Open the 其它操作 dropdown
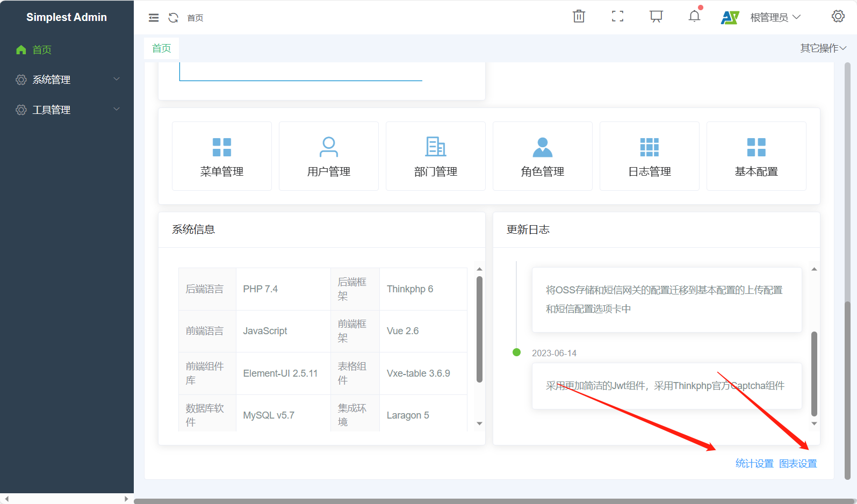Screen dimensions: 857x504 823,48
